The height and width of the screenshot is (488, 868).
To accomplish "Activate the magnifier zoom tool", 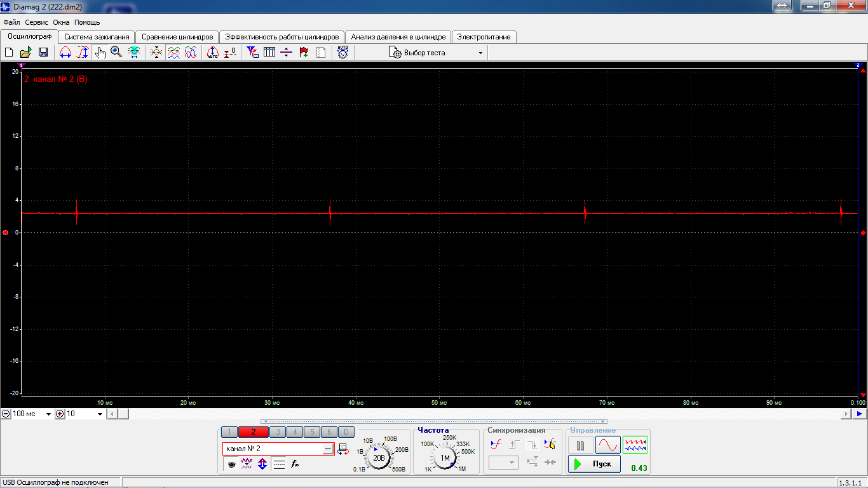I will (x=116, y=53).
